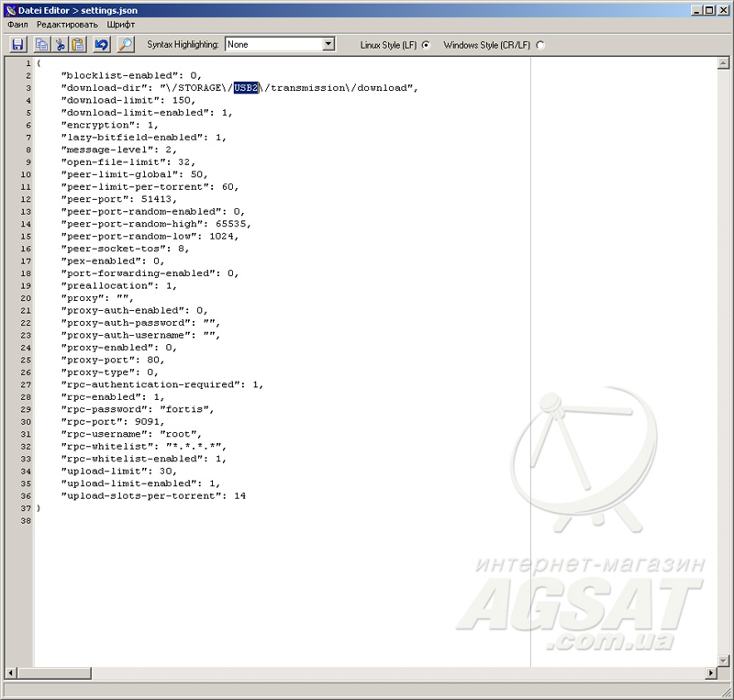Click the "encryption": 1 line
Screen dimensions: 734x700
pos(109,125)
